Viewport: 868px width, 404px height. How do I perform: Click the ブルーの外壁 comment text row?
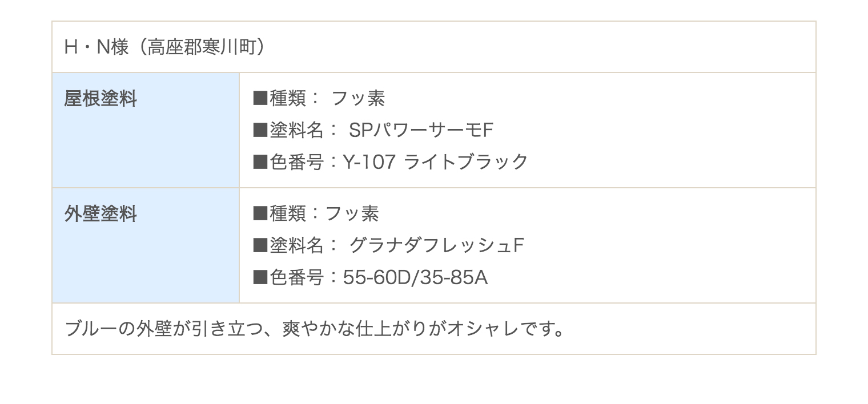434,329
